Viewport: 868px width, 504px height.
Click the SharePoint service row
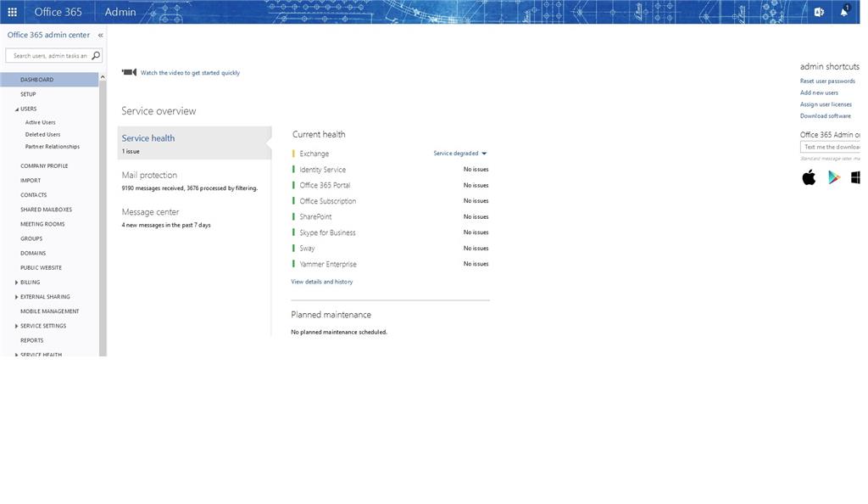(390, 216)
